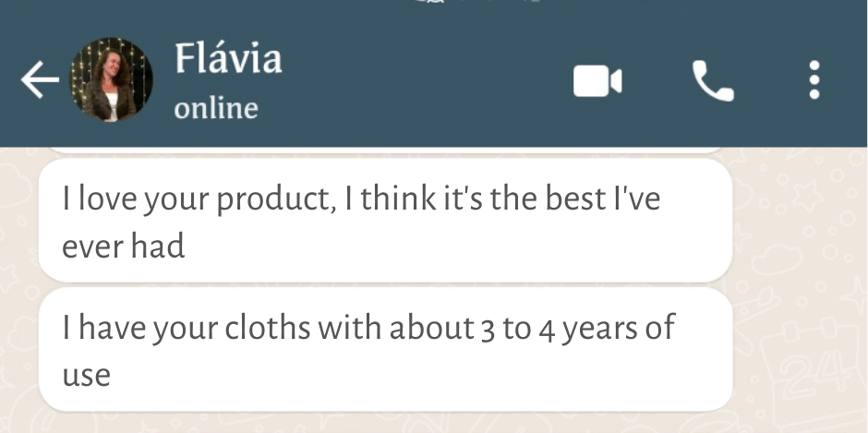The height and width of the screenshot is (433, 868).
Task: Click "ever had" in the first message
Action: (x=123, y=246)
